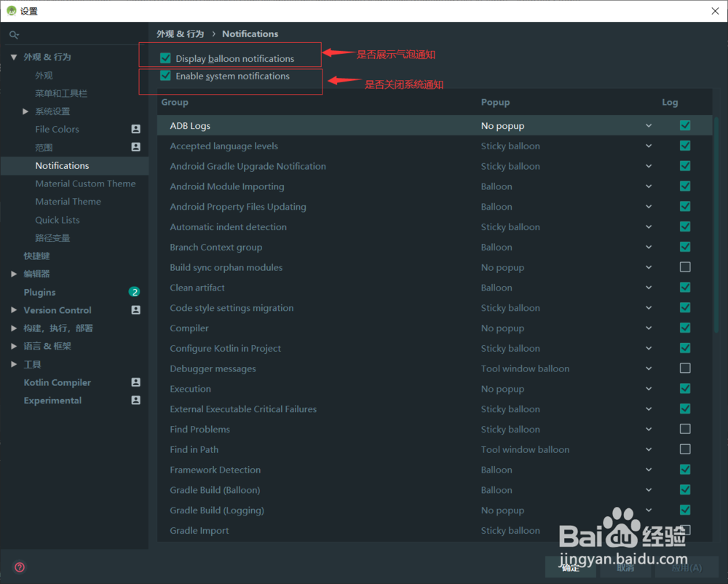Screen dimensions: 728x584
Task: Click the Android Studio icon in title bar
Action: click(x=11, y=11)
